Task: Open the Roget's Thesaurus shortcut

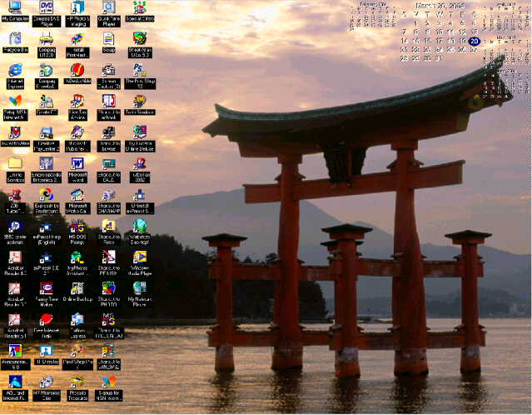Action: (x=77, y=382)
